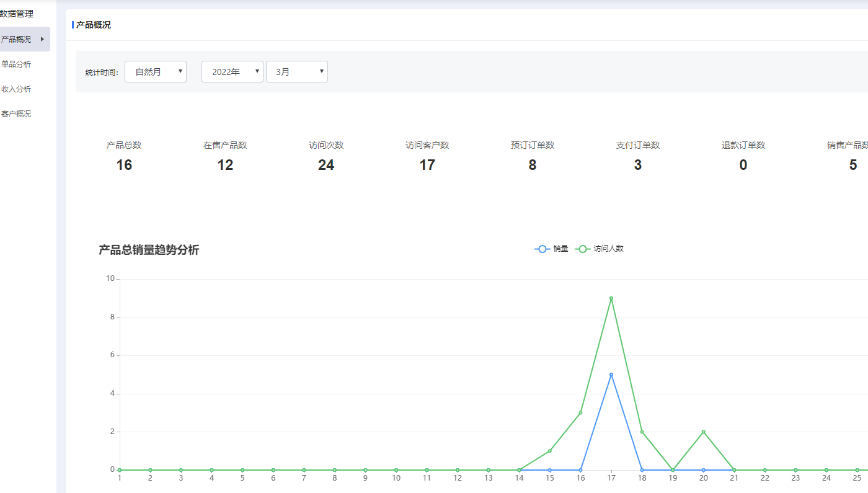Image resolution: width=868 pixels, height=493 pixels.
Task: Click the 统计时间 label
Action: [x=102, y=73]
